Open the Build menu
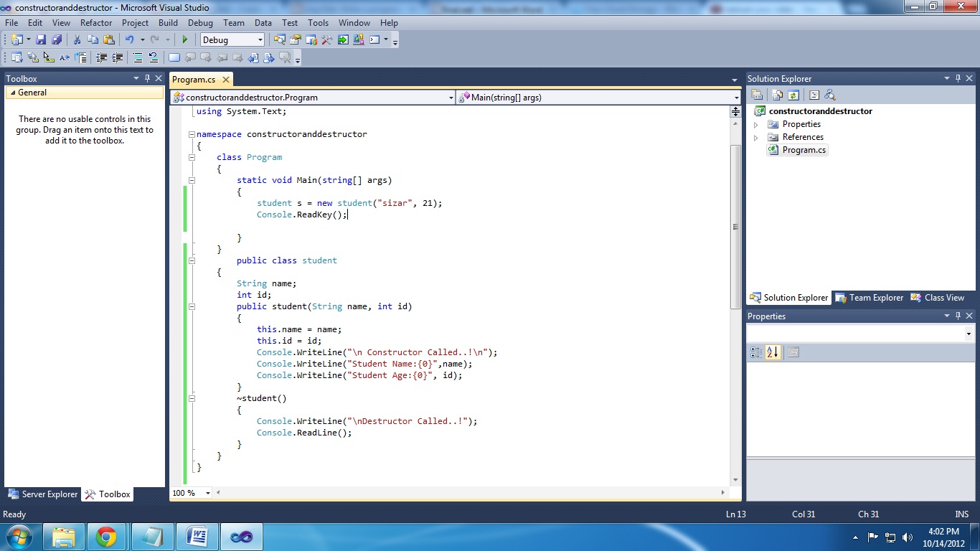980x551 pixels. (168, 23)
